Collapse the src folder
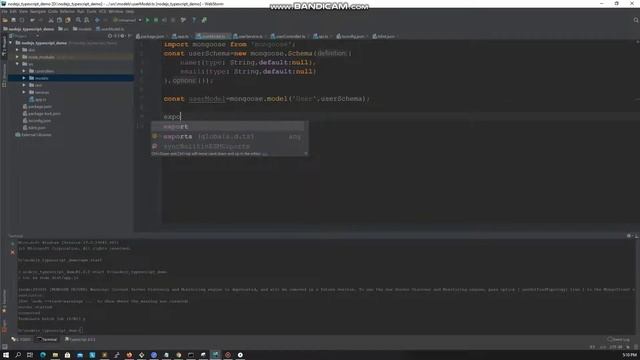The image size is (640, 360). [x=17, y=64]
